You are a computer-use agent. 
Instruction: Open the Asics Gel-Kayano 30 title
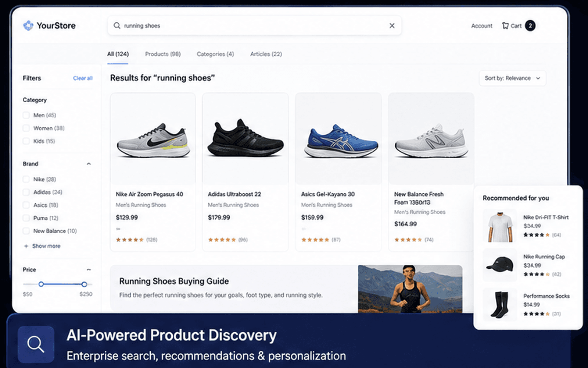point(328,194)
